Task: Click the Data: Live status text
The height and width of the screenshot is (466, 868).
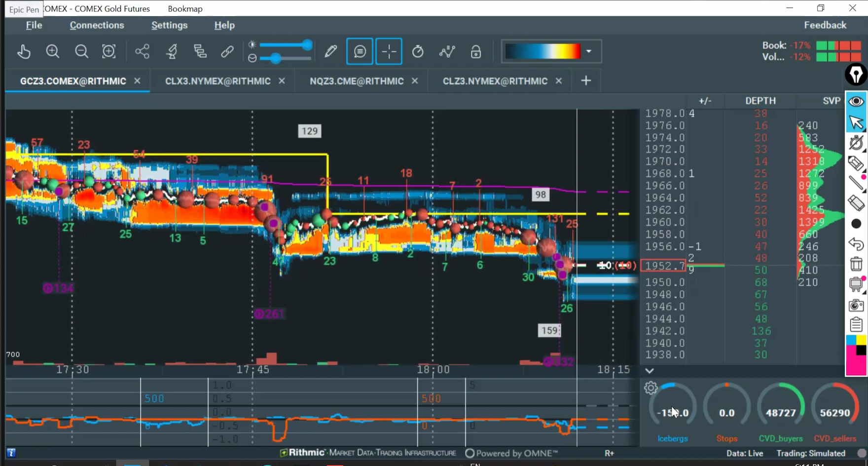Action: [745, 453]
